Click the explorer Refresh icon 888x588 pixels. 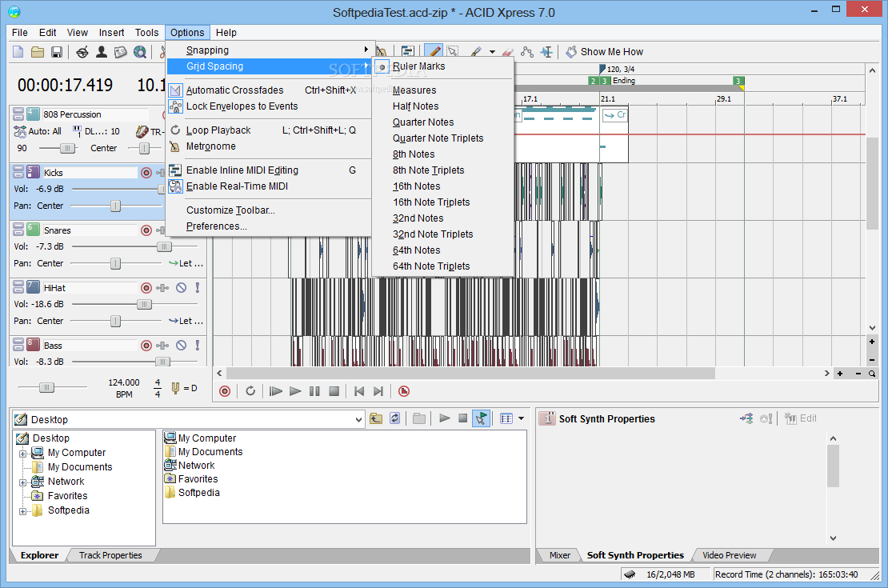(x=394, y=418)
